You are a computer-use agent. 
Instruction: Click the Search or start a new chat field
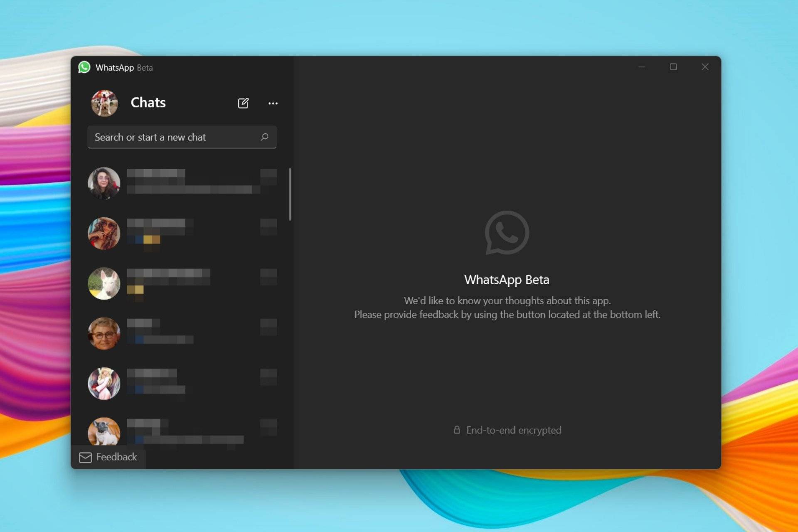click(182, 137)
